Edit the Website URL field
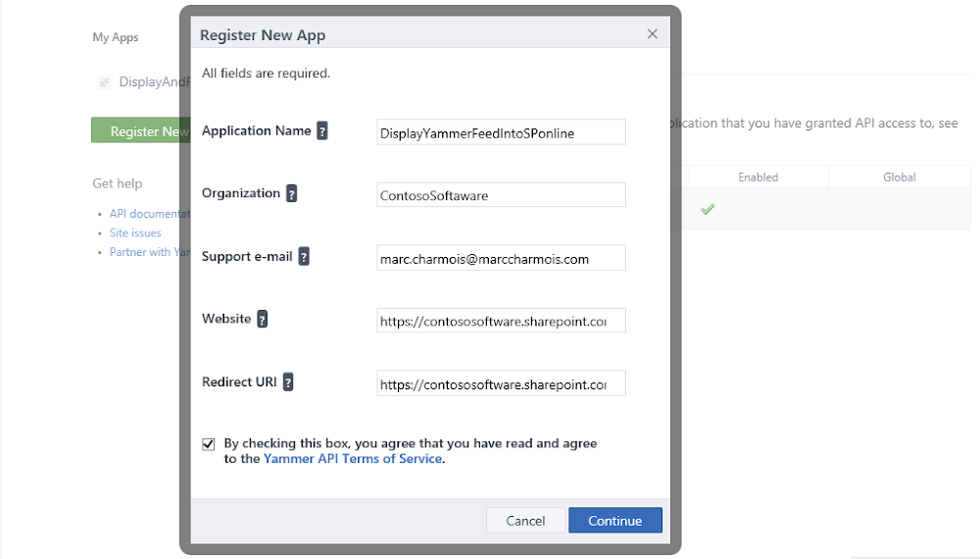 [501, 321]
